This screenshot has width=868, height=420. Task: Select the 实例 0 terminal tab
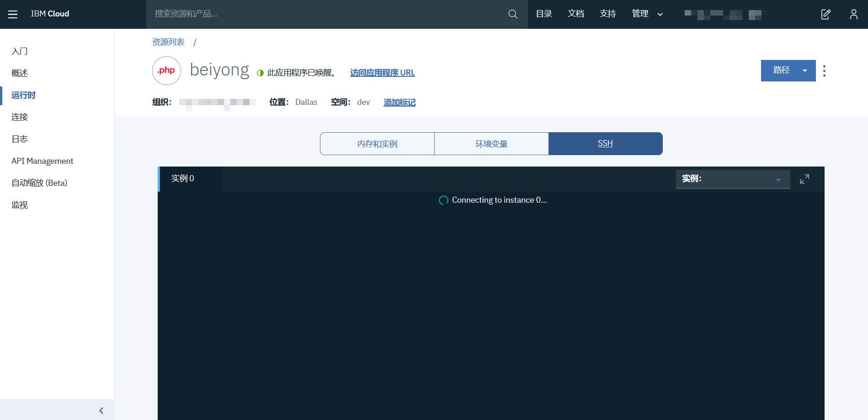tap(190, 179)
